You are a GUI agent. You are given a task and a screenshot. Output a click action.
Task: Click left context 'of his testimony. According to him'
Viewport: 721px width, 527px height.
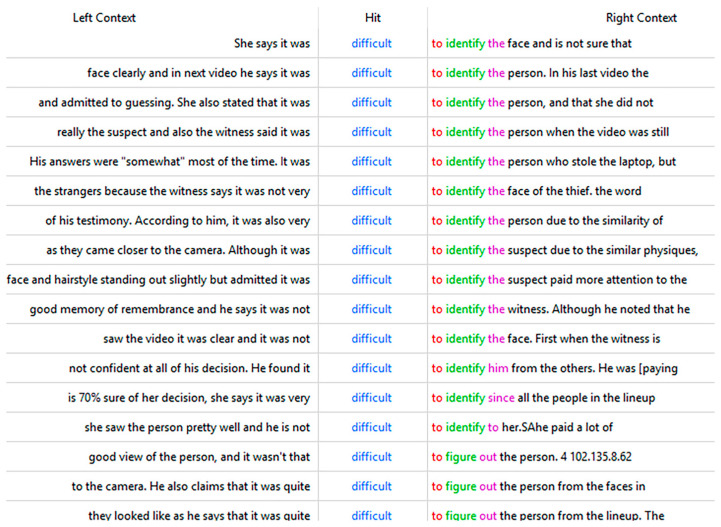pyautogui.click(x=137, y=220)
